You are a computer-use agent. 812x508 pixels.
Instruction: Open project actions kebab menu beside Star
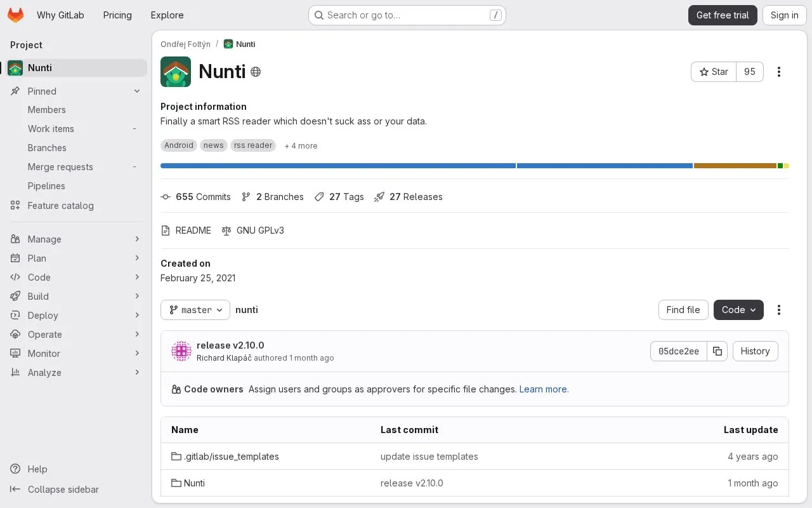pos(779,72)
